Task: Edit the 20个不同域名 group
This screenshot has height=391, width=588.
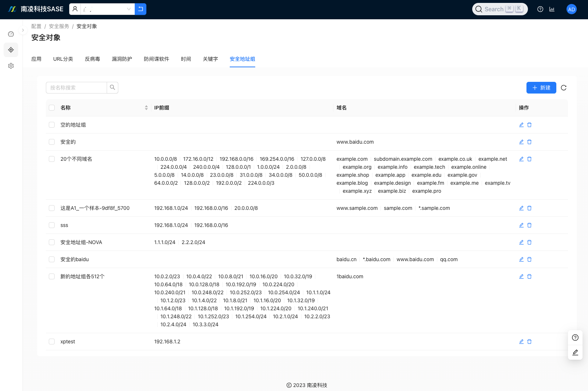Action: [521, 159]
